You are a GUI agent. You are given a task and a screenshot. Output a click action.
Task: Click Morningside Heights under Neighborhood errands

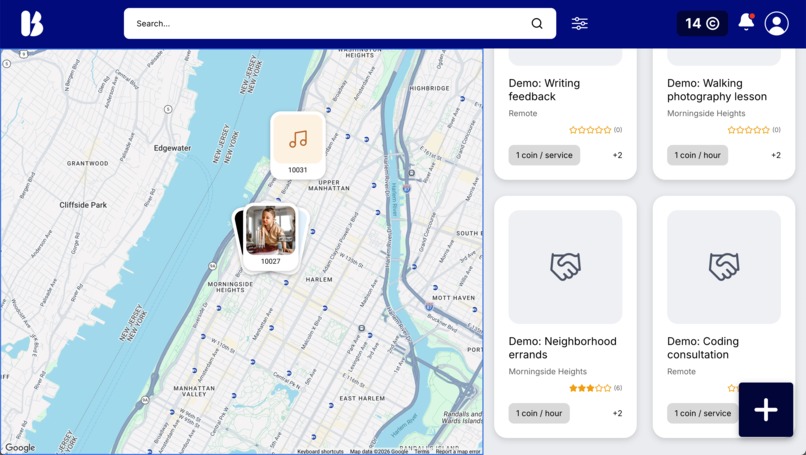[x=547, y=371]
